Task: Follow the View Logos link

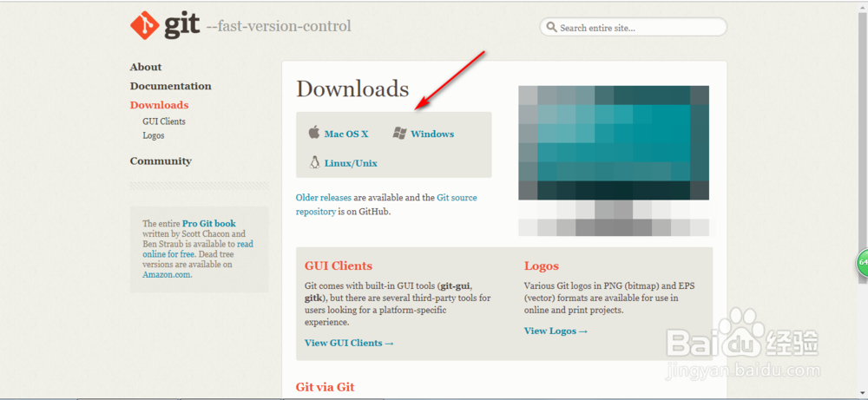Action: pos(556,331)
